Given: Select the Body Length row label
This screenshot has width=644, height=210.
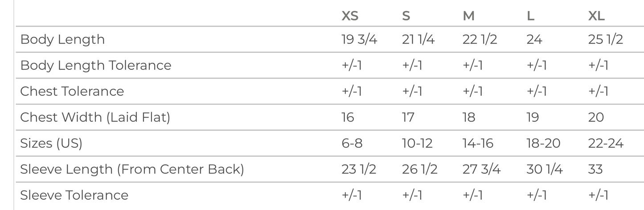Looking at the screenshot, I should tap(62, 40).
